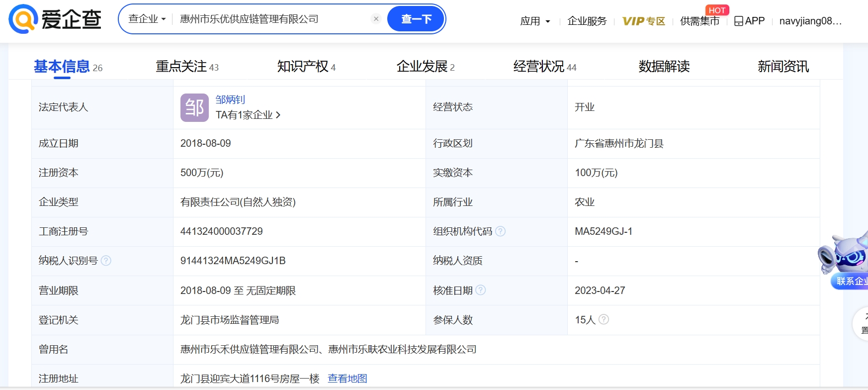The image size is (868, 390).
Task: Go to VIP专区 section
Action: coord(643,21)
